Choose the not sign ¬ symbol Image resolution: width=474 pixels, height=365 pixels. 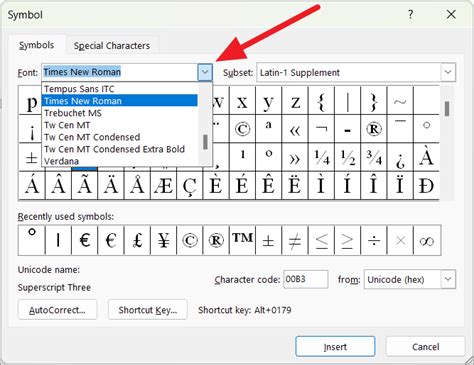321,129
